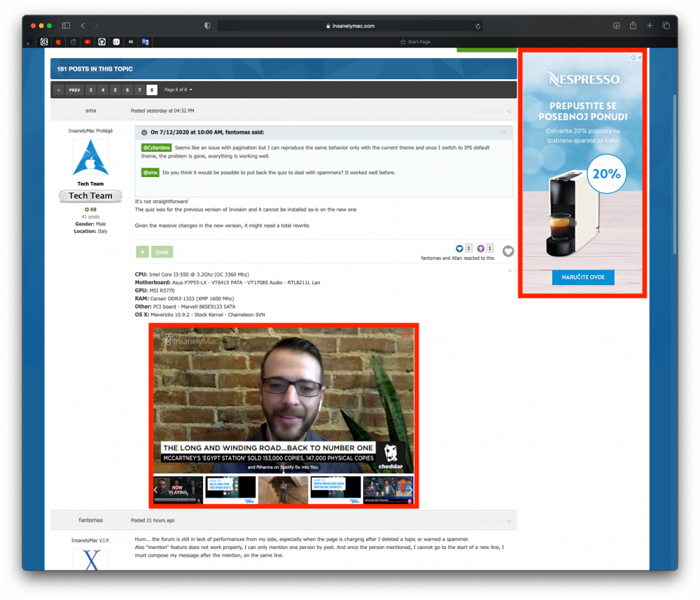This screenshot has width=700, height=600.
Task: Open @smx mention tag
Action: 150,173
